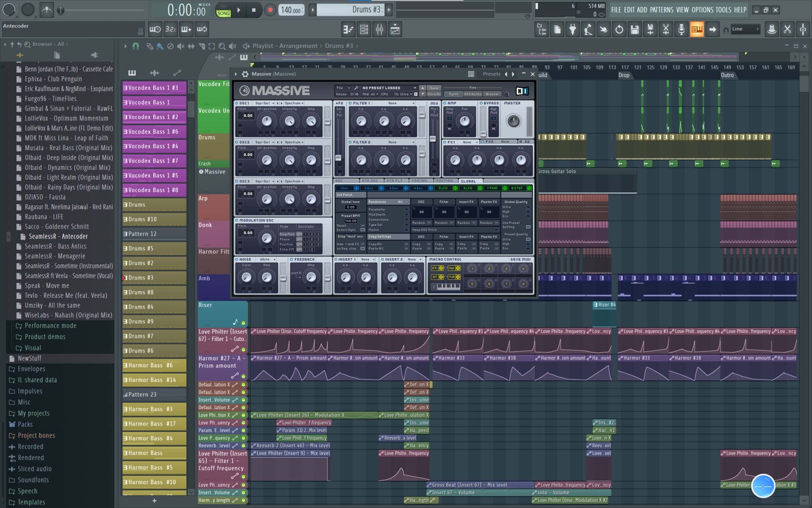
Task: Open the NO PRESET LOADED dropdown in Massive
Action: coord(389,88)
